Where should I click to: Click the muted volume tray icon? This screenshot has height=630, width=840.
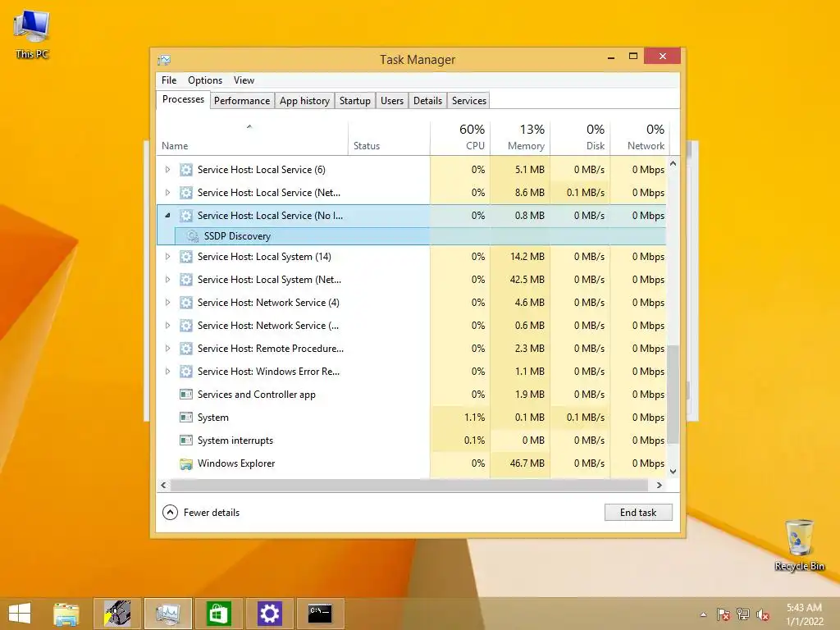click(x=763, y=614)
